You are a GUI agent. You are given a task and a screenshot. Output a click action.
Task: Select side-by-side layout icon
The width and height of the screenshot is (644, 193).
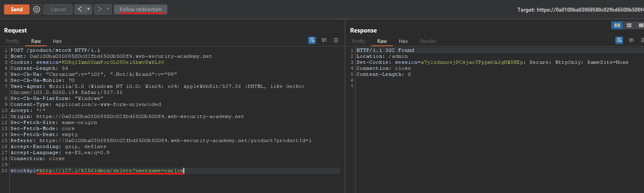(x=617, y=25)
